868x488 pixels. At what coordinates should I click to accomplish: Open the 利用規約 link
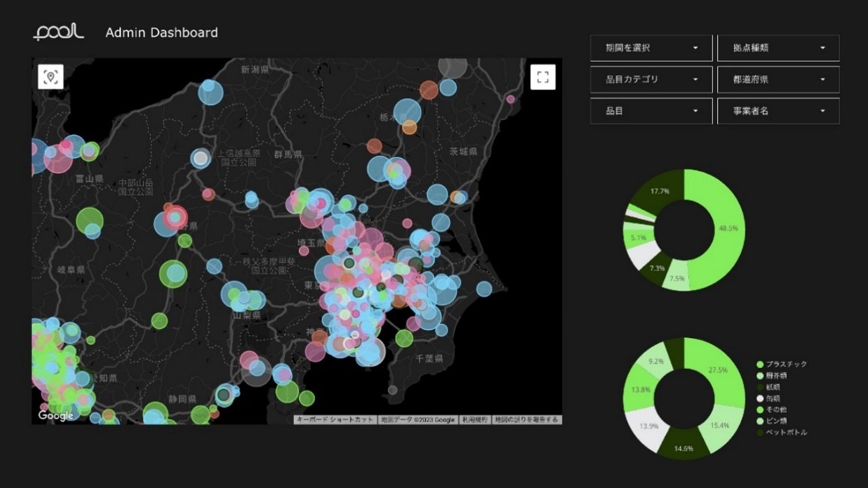click(x=474, y=420)
